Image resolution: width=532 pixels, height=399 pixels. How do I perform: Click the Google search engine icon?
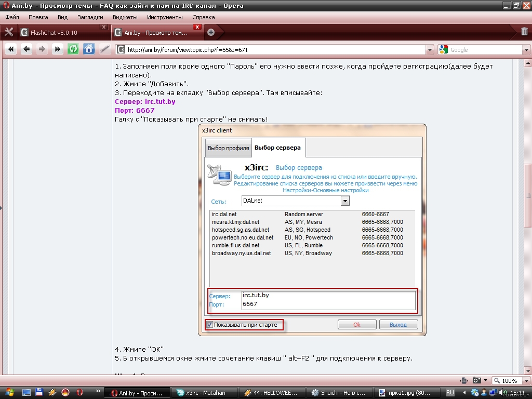coord(443,49)
